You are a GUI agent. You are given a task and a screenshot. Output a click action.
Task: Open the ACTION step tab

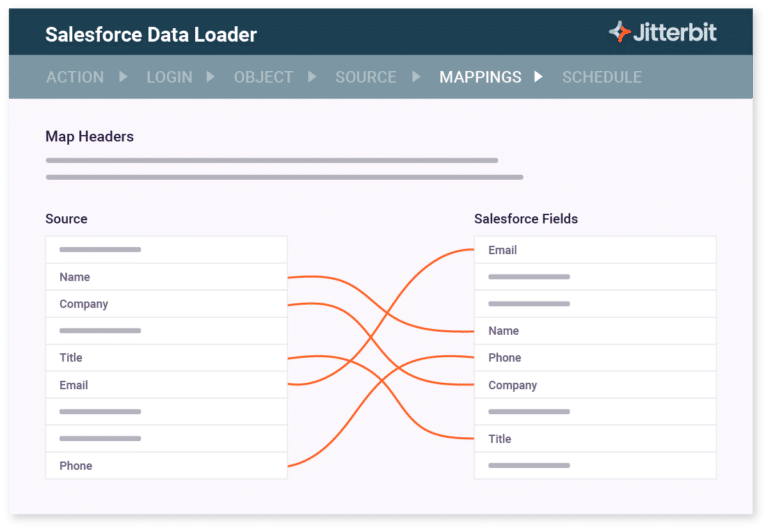[x=74, y=77]
